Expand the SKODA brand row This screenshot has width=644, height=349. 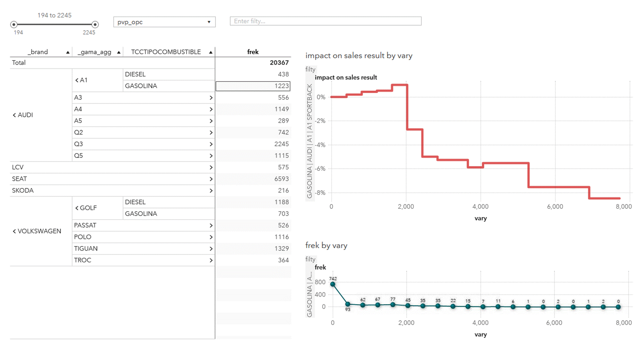pyautogui.click(x=211, y=191)
